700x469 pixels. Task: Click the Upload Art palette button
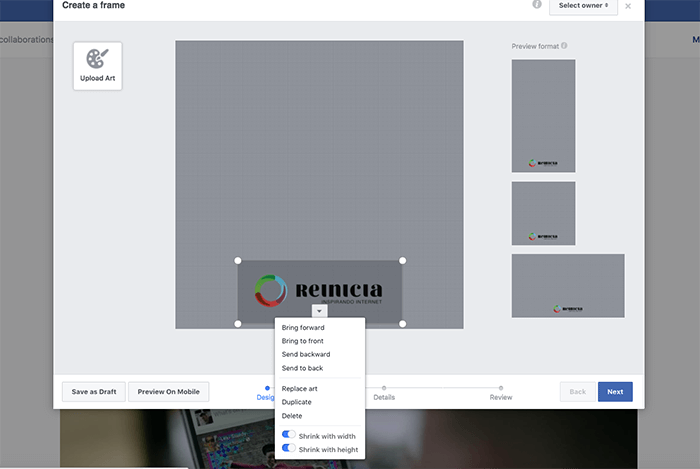(x=97, y=66)
